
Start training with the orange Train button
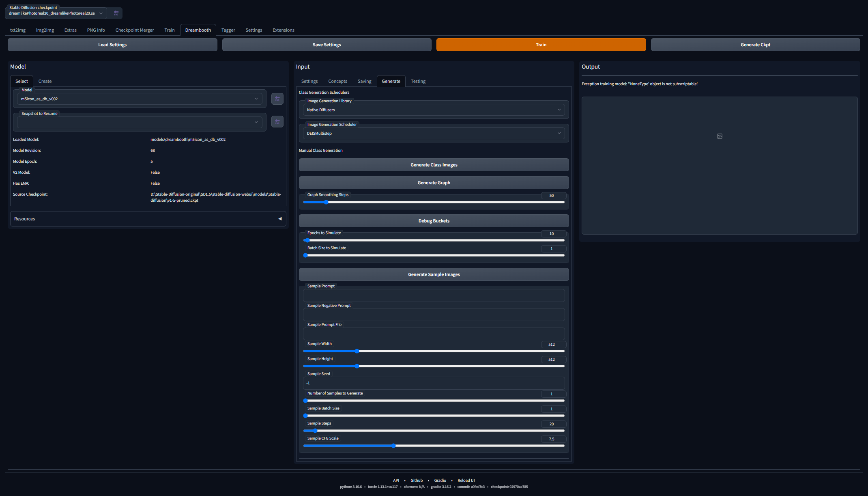pos(541,45)
